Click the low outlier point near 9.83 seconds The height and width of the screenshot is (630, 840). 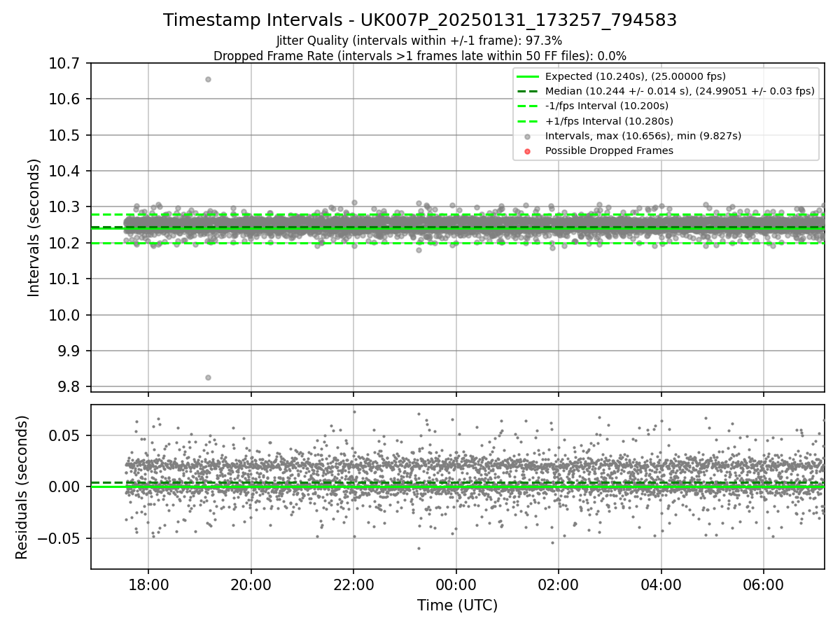click(x=208, y=377)
